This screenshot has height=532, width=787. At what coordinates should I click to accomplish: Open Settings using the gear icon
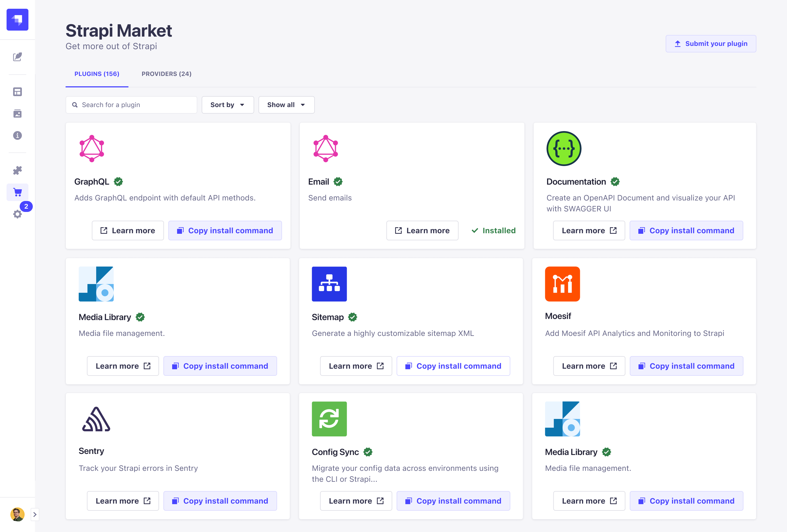[x=17, y=214]
